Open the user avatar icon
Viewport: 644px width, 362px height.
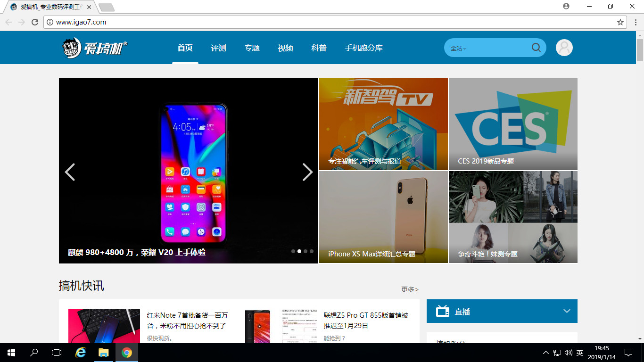[x=564, y=48]
